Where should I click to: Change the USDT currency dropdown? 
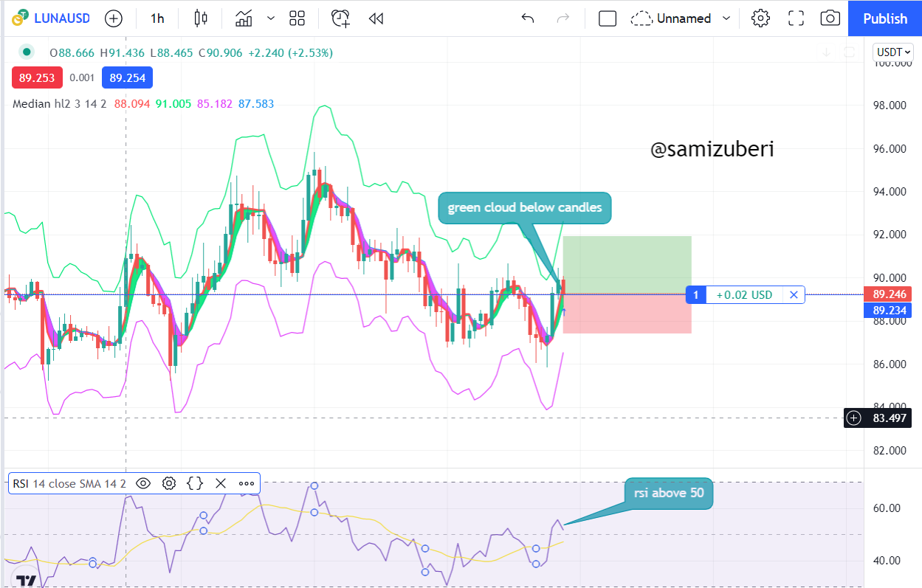[893, 52]
